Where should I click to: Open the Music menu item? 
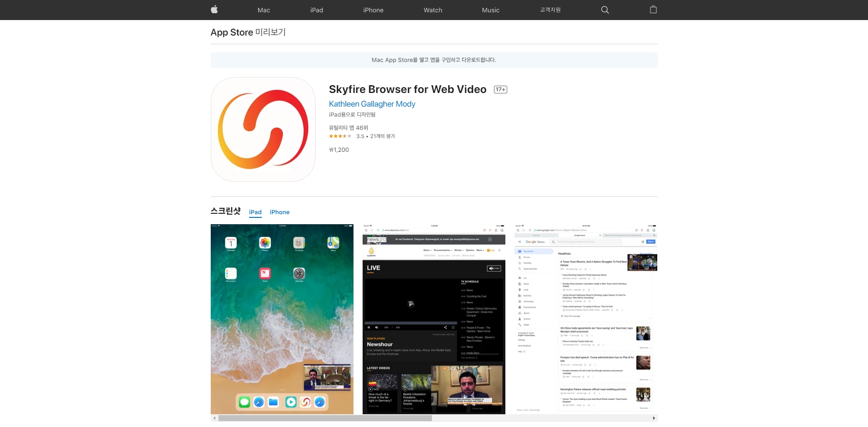(x=491, y=10)
